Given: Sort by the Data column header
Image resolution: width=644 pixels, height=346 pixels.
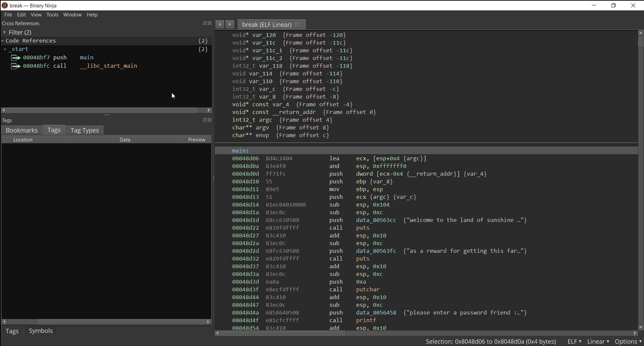Looking at the screenshot, I should click(125, 139).
